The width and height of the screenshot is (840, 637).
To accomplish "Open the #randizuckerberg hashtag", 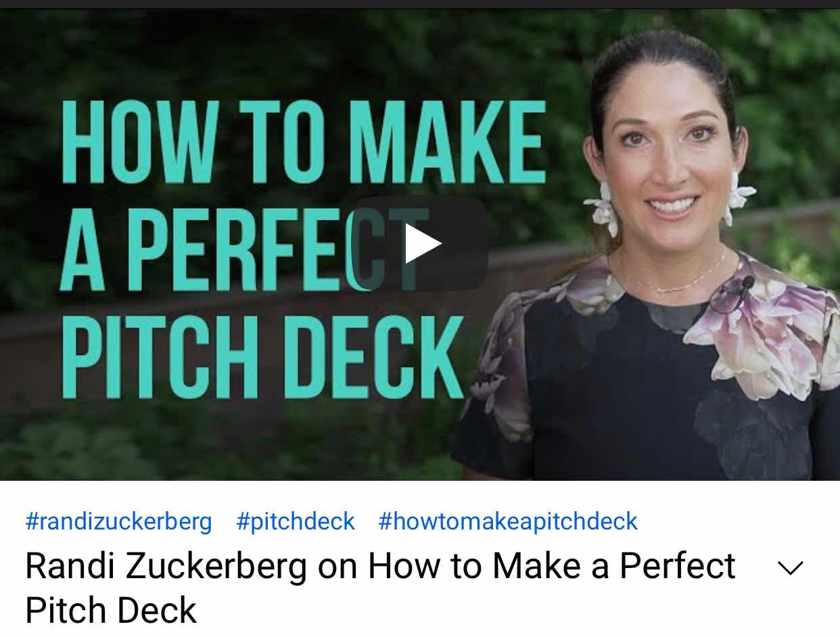I will click(118, 521).
